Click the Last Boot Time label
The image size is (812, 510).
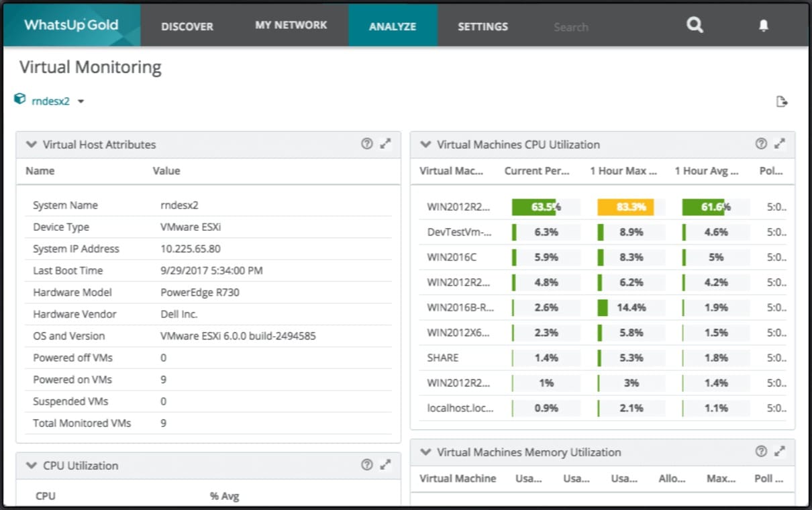coord(68,270)
